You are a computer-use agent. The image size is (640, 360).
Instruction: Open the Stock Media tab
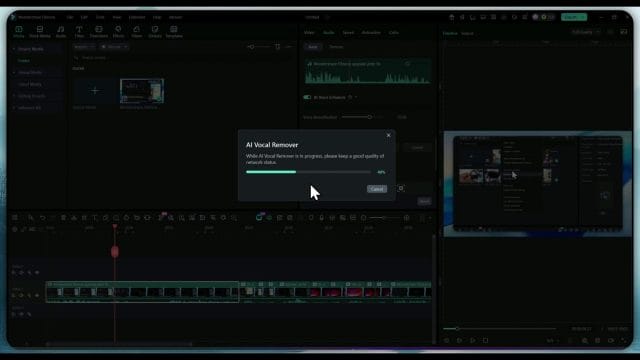tap(40, 31)
